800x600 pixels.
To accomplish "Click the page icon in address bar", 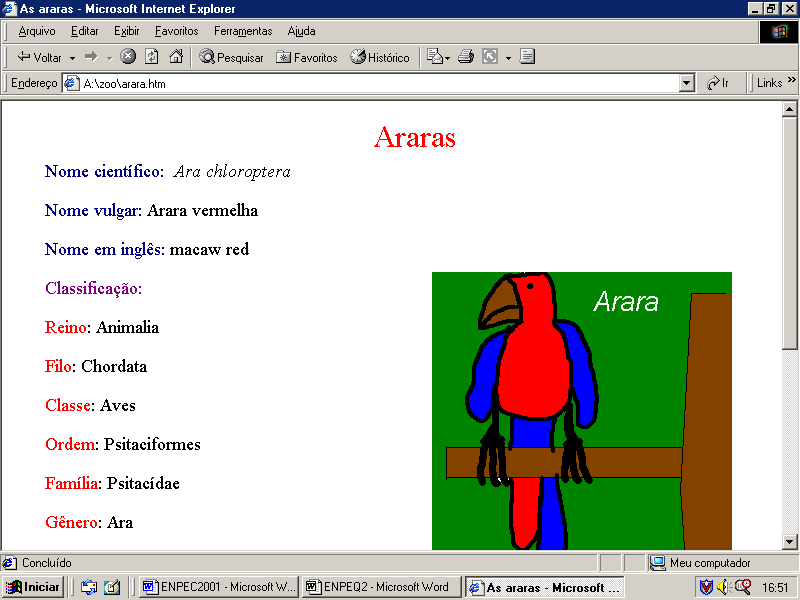I will click(71, 83).
